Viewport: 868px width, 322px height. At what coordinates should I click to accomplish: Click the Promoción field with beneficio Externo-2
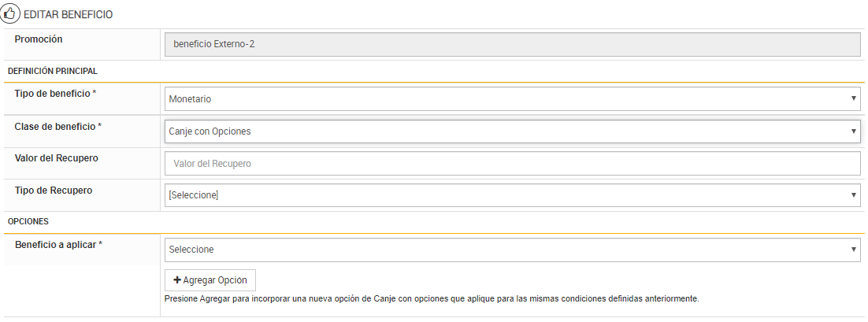click(x=512, y=44)
